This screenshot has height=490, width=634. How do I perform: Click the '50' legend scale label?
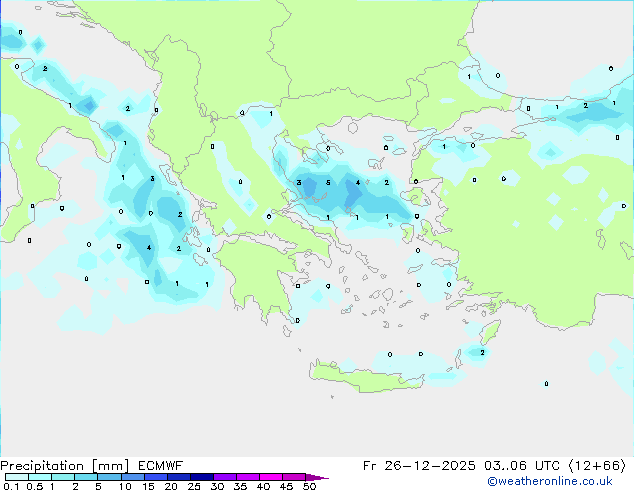[309, 486]
